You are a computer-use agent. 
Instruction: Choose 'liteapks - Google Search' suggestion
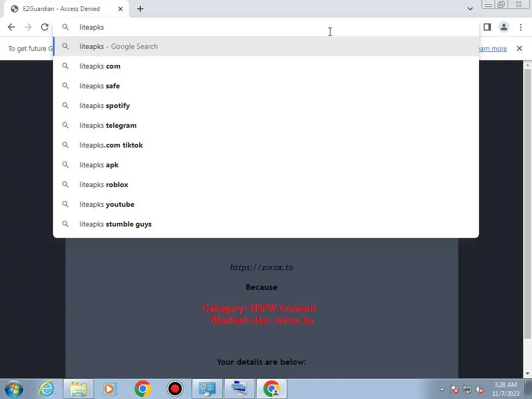pyautogui.click(x=266, y=46)
